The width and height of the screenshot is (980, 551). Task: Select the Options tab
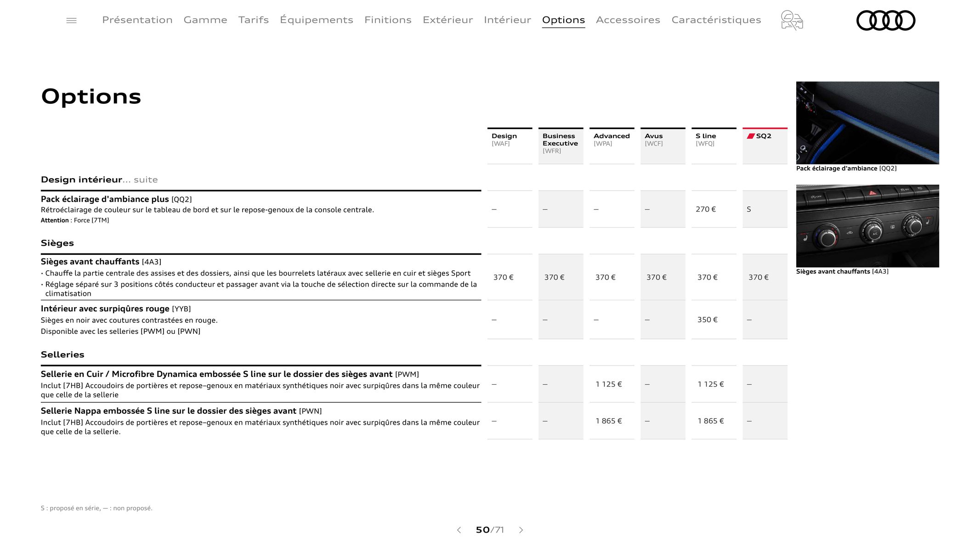[563, 20]
